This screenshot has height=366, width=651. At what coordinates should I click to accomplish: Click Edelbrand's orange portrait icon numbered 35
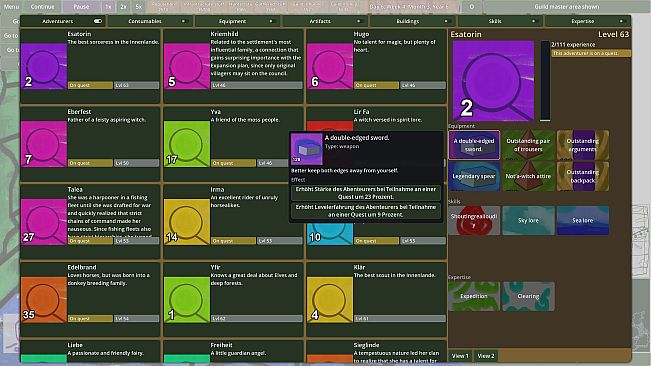coord(44,300)
